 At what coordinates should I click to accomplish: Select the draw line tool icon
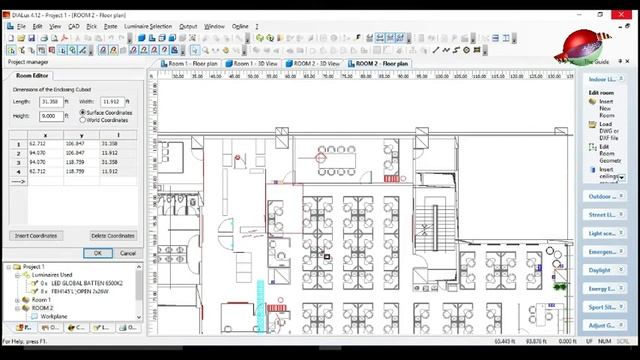coord(436,50)
